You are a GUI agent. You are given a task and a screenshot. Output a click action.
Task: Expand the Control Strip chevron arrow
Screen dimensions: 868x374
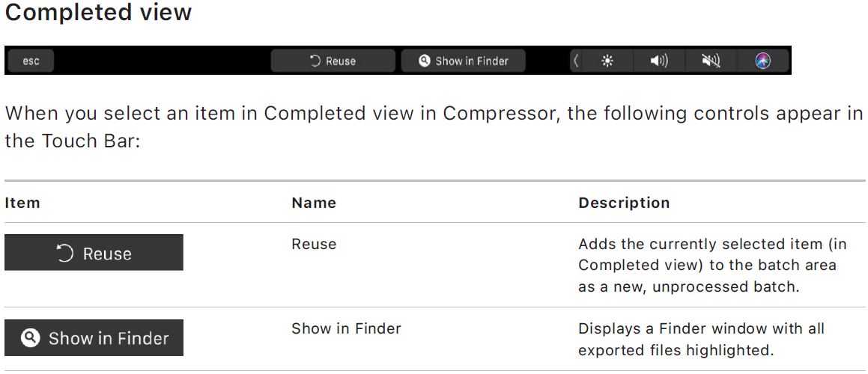click(575, 61)
